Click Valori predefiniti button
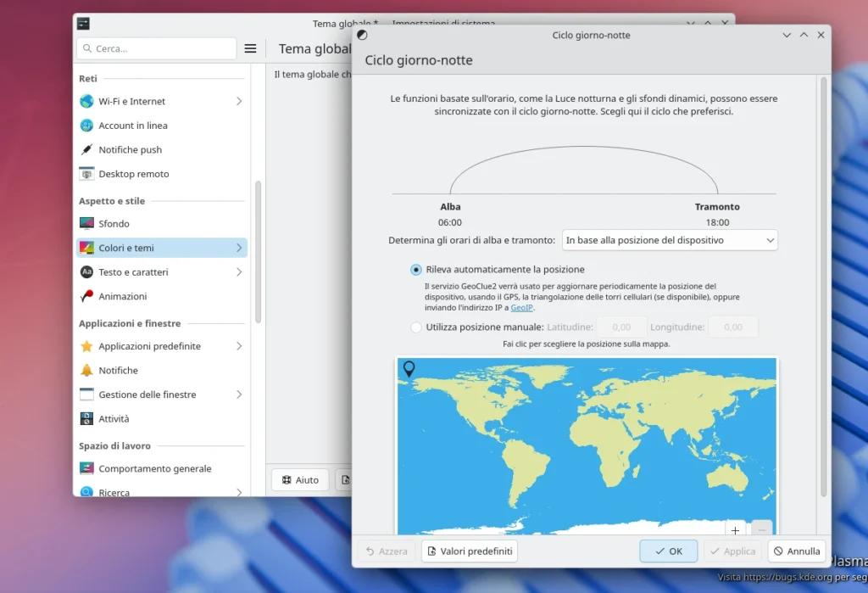Screen dimensions: 868x593 click(469, 551)
